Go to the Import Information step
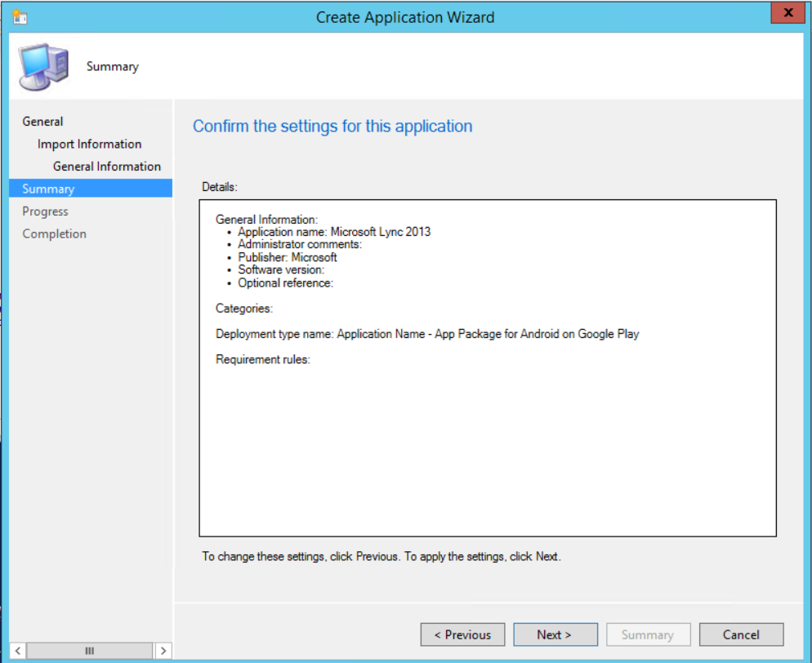The width and height of the screenshot is (812, 663). 89,144
